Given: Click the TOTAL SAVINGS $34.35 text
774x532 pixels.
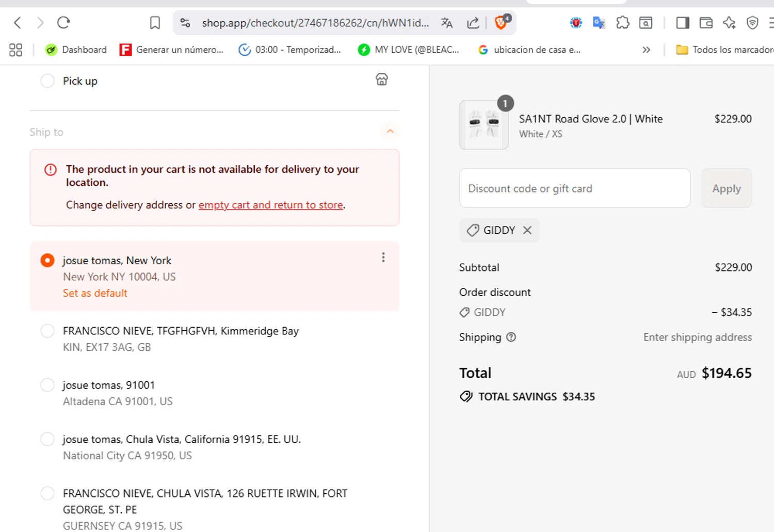Looking at the screenshot, I should coord(537,396).
